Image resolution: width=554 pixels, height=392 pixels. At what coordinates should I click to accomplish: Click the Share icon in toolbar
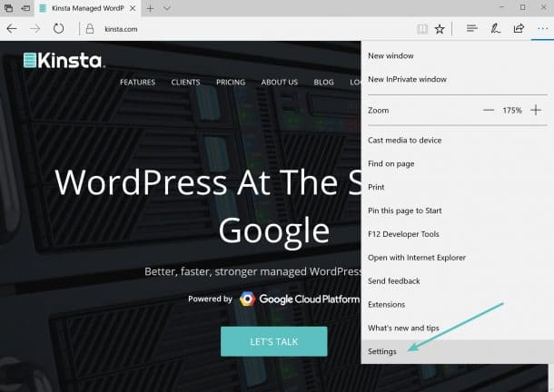519,28
